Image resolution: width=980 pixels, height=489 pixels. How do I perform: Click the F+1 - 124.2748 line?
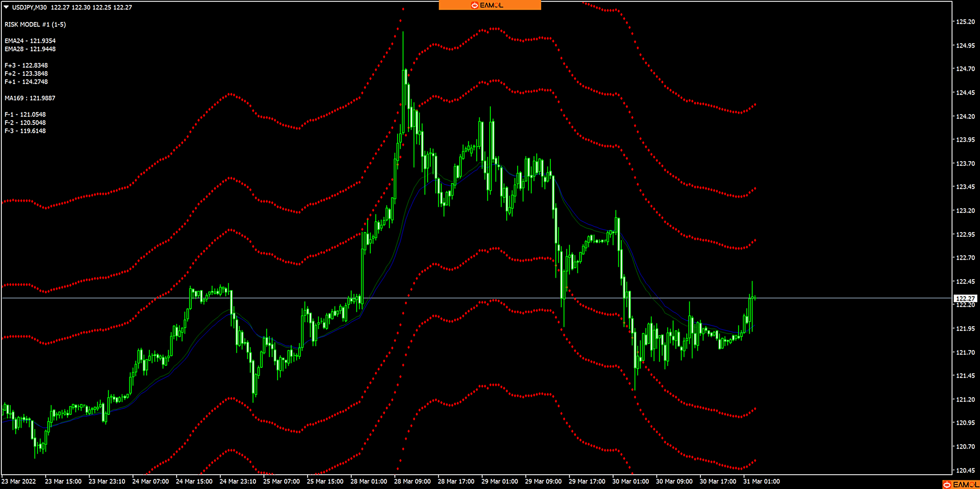[26, 82]
